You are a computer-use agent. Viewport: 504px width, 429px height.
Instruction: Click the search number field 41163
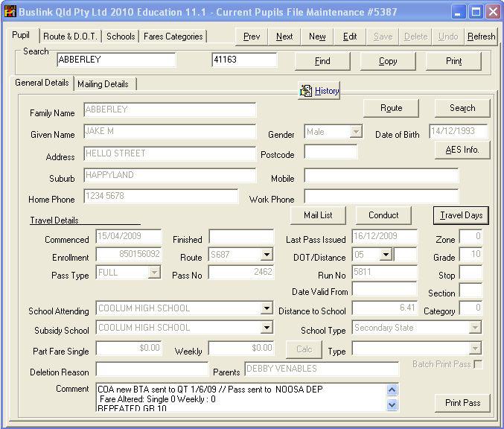(244, 60)
